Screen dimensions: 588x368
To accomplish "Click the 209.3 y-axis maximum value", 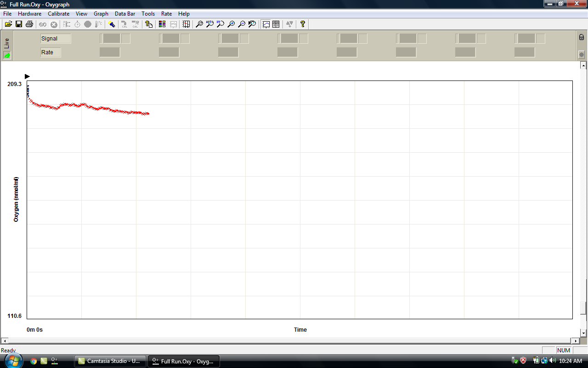I will [15, 84].
